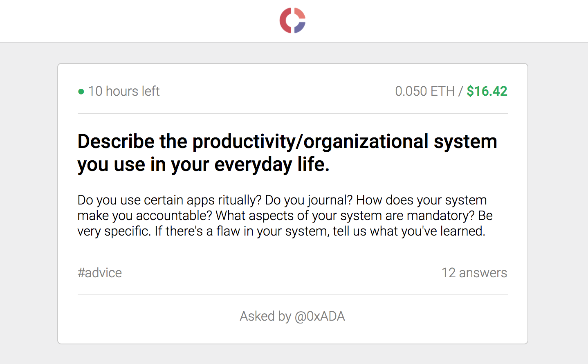
Task: Click the slash between ETH and dollars
Action: [460, 91]
